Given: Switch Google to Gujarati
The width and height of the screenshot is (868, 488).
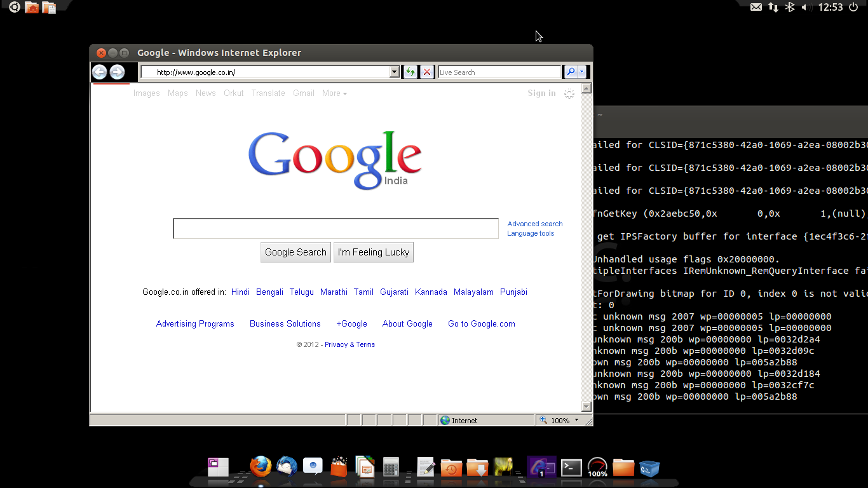Looking at the screenshot, I should (394, 292).
